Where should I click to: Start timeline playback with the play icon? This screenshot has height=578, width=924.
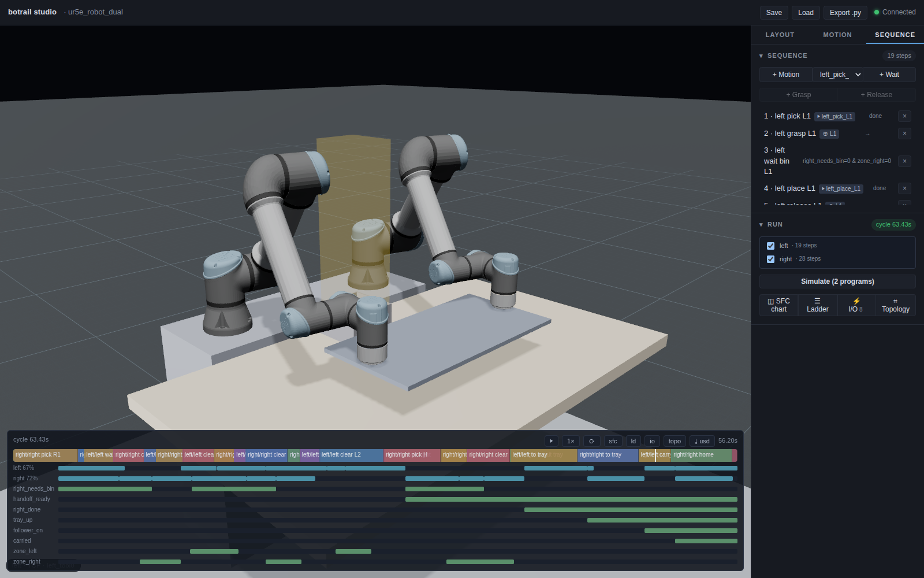(x=552, y=441)
